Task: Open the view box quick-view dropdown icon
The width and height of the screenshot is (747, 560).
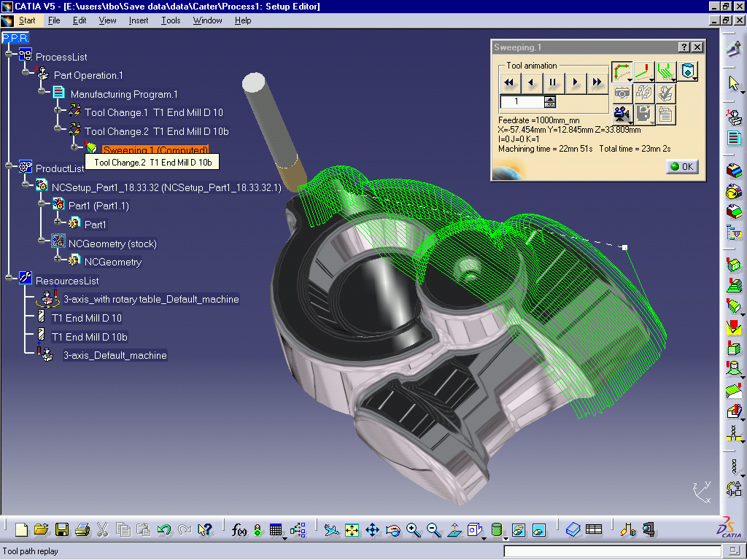Action: (475, 530)
